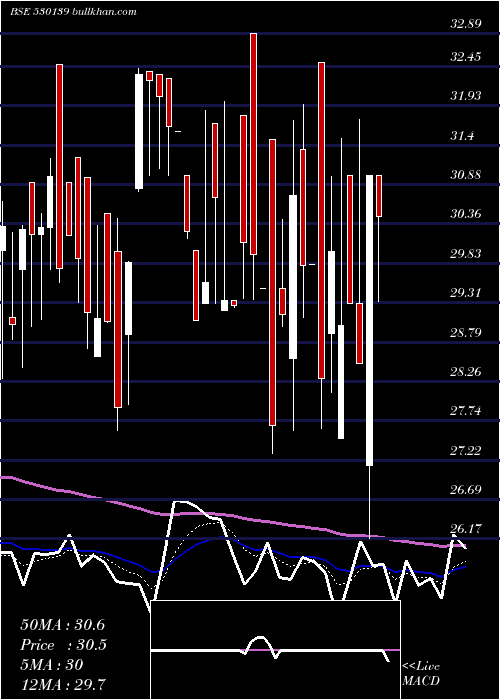Image resolution: width=500 pixels, height=700 pixels.
Task: Select the 31.4 price level label
Action: click(462, 136)
